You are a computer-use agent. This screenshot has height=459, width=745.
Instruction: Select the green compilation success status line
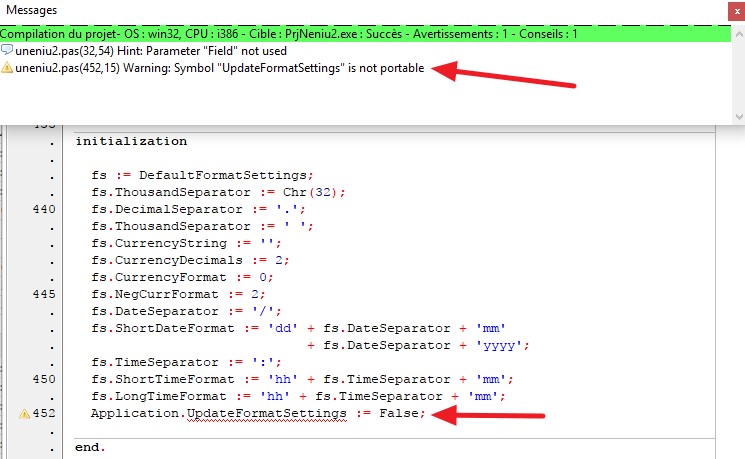tap(365, 34)
